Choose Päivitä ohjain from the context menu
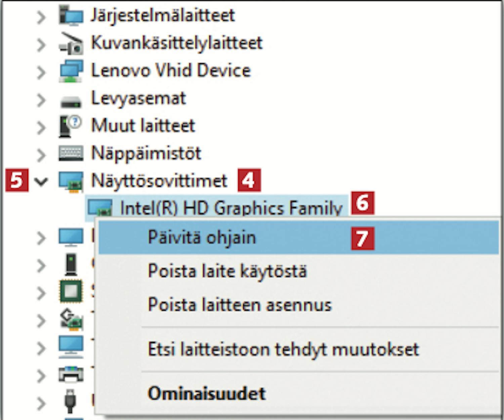Viewport: 504px width, 420px height. pyautogui.click(x=202, y=238)
